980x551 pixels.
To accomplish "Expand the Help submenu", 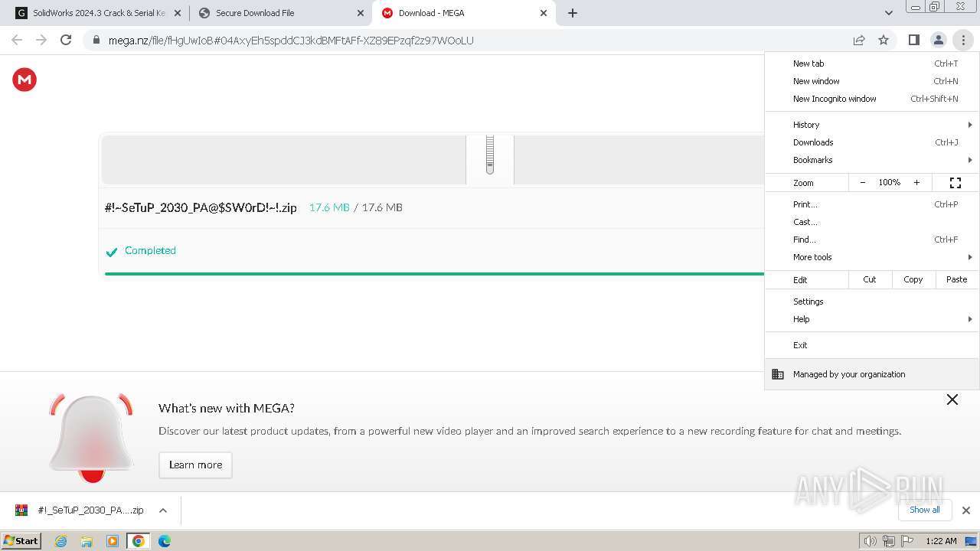I will tap(872, 319).
